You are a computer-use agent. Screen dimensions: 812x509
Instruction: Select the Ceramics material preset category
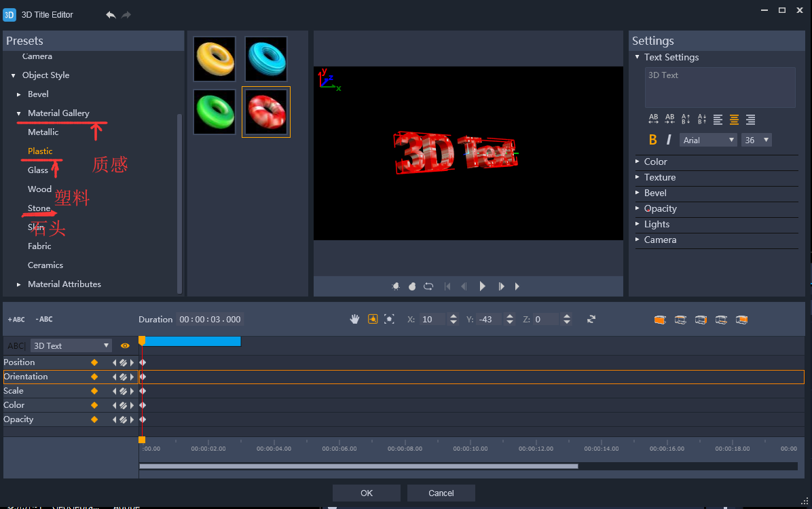coord(45,265)
